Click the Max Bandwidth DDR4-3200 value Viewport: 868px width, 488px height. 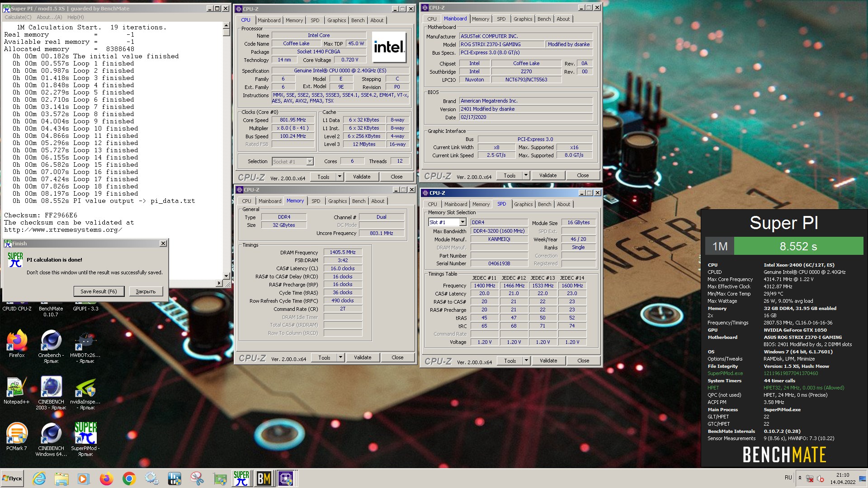point(499,231)
